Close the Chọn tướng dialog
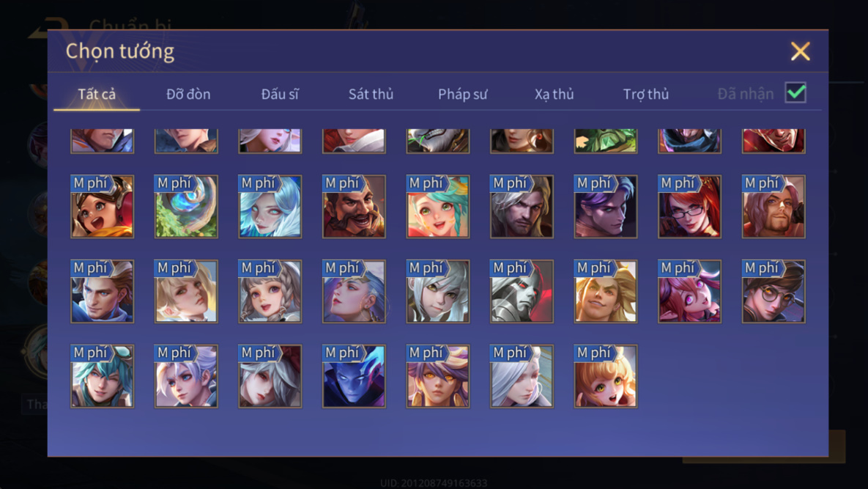The width and height of the screenshot is (868, 489). (800, 51)
